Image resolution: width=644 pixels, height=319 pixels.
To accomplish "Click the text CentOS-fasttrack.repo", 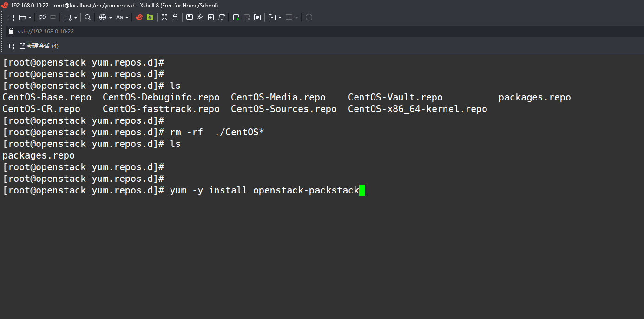I will pos(161,109).
